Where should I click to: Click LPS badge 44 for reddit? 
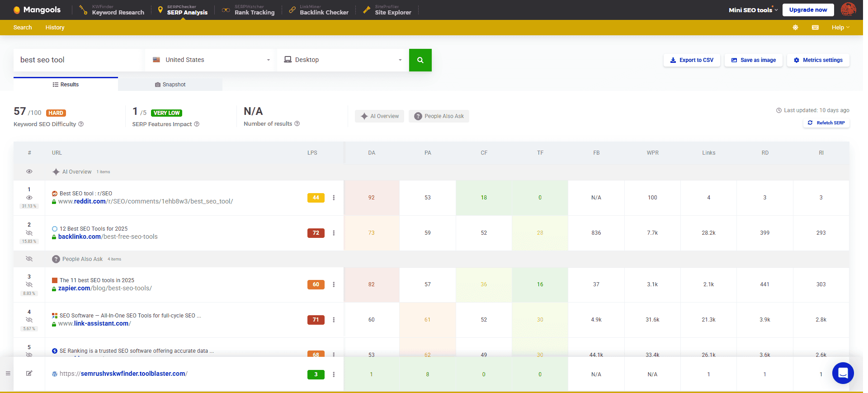pos(316,198)
